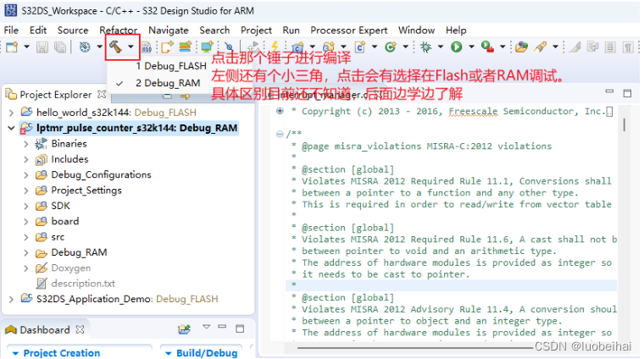The width and height of the screenshot is (644, 359).
Task: Select the board folder
Action: click(65, 221)
